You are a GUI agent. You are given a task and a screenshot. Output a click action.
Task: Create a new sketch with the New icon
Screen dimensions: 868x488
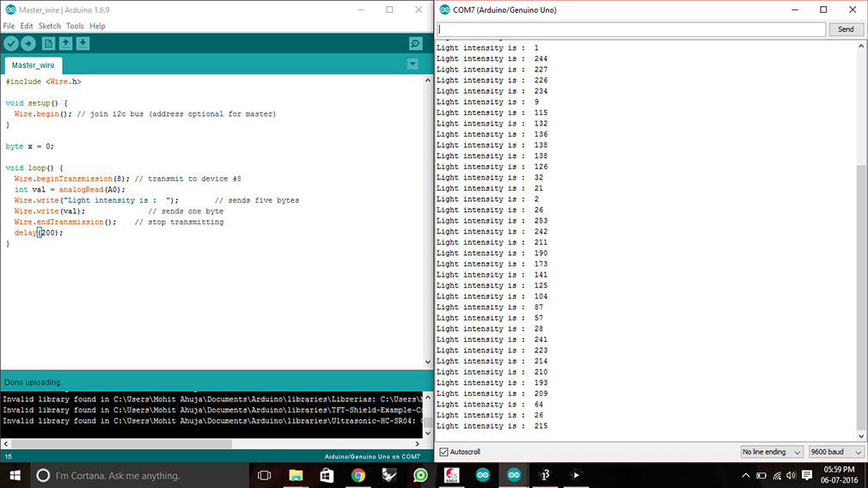pyautogui.click(x=48, y=44)
